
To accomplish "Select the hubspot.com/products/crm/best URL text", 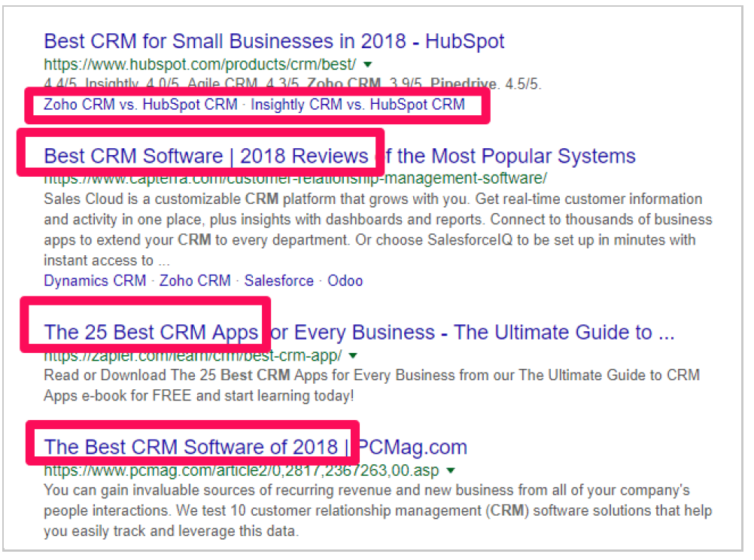I will pos(200,65).
